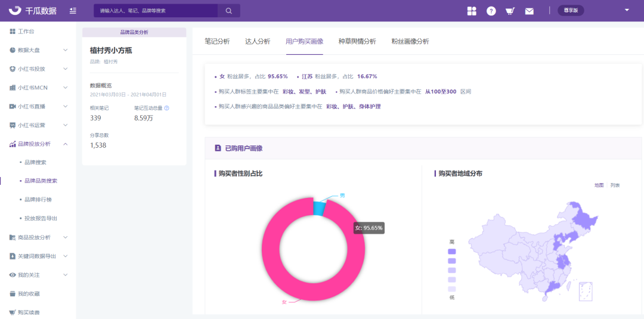Image resolution: width=644 pixels, height=319 pixels.
Task: Open the help question mark icon
Action: [x=491, y=11]
